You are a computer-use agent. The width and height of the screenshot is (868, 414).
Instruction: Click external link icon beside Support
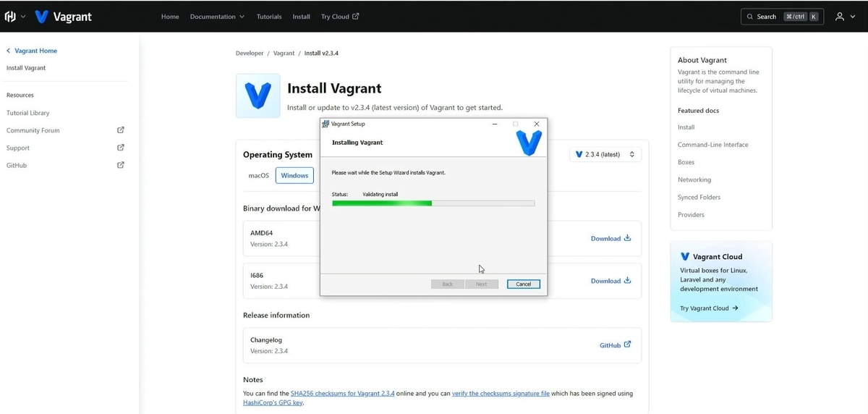click(x=121, y=148)
